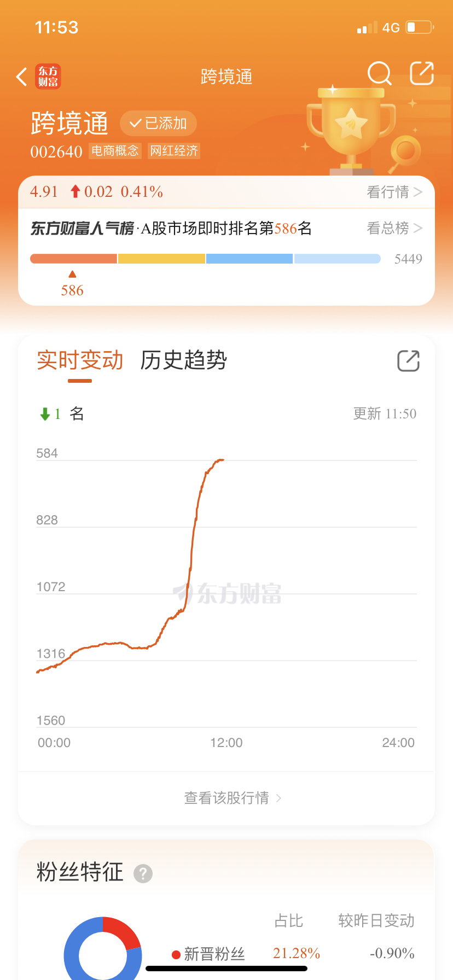
Task: Share the chart via export icon
Action: click(408, 361)
